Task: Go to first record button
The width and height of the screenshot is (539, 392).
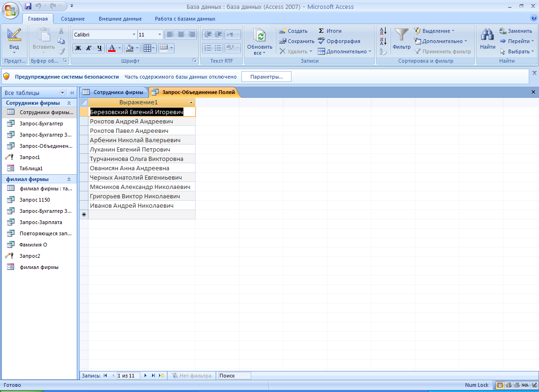Action: click(x=105, y=376)
